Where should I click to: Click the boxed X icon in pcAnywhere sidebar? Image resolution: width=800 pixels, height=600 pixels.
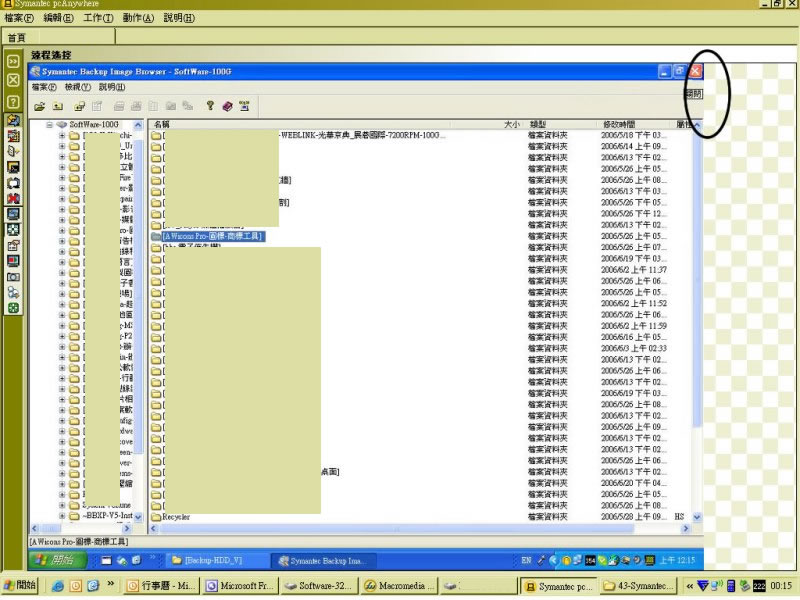[x=13, y=80]
